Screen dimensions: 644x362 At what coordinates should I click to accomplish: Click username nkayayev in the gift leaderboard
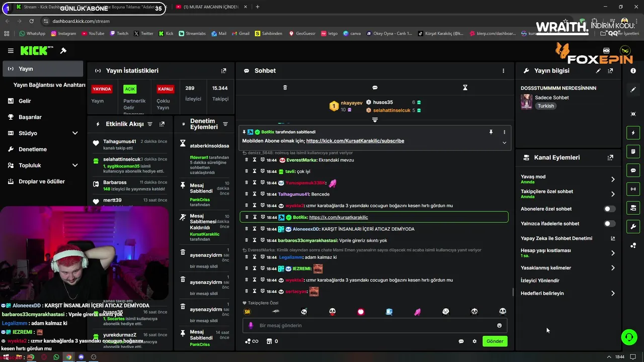(351, 103)
